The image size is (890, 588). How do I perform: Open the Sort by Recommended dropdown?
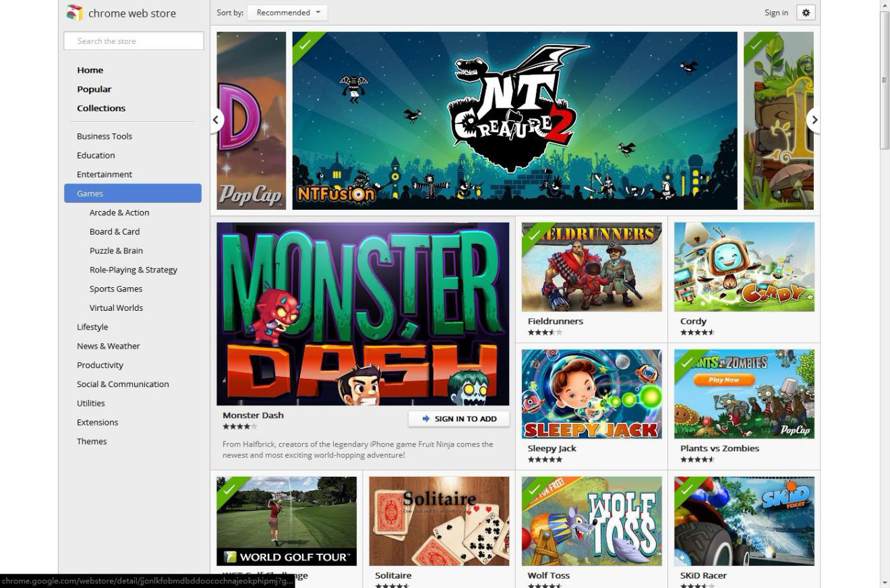point(287,12)
